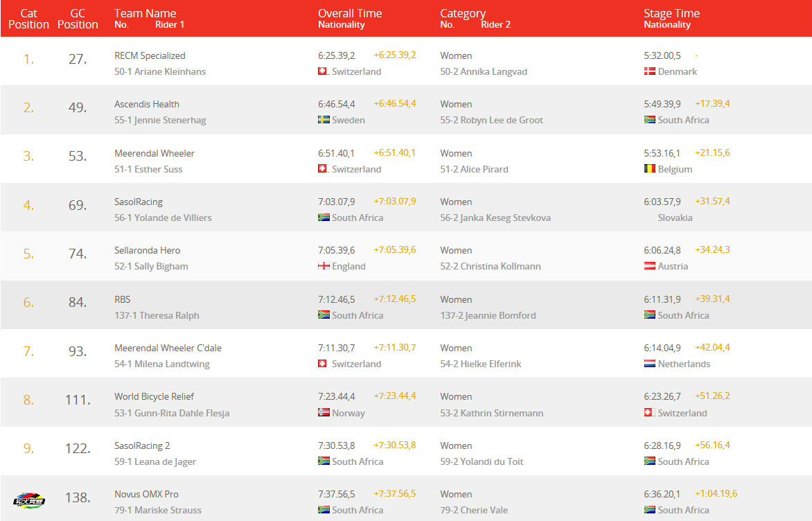812x521 pixels.
Task: Click the Denmark flag in RECM Specialized row
Action: 649,71
